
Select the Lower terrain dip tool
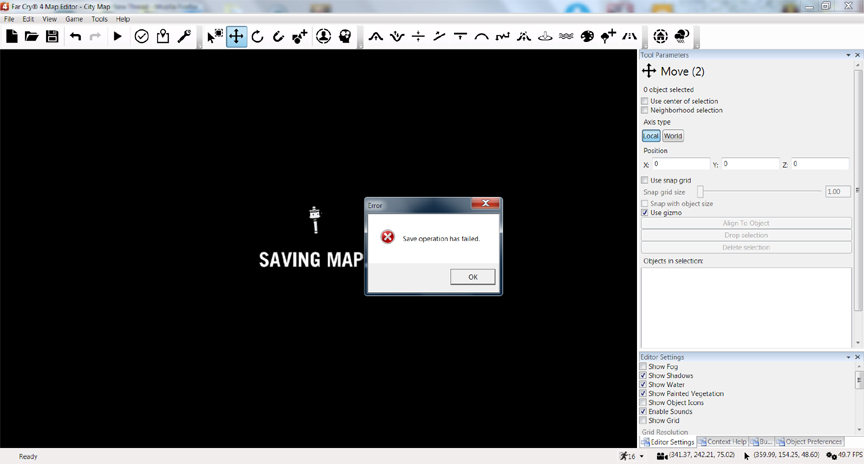click(397, 36)
